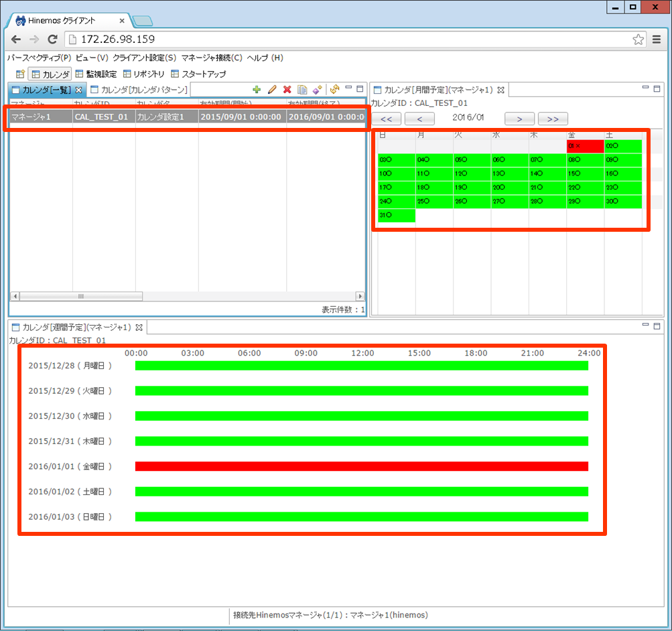
Task: Open the browser hamburger menu
Action: click(x=657, y=40)
